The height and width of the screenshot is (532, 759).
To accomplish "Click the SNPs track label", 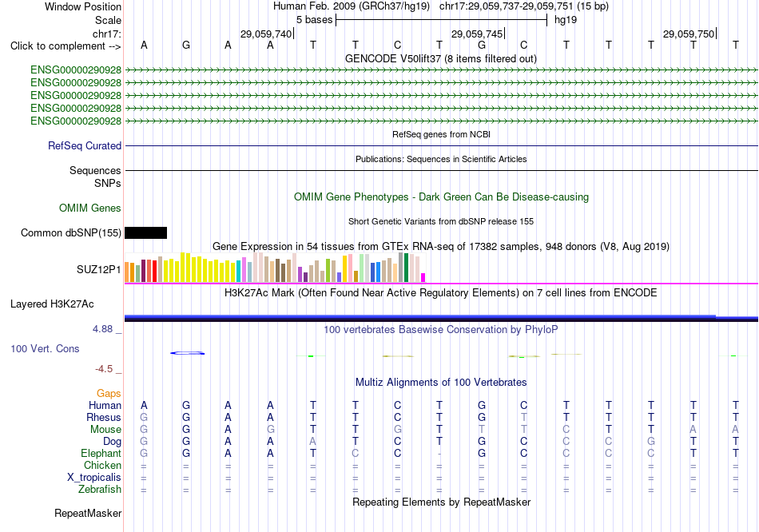I will 108,184.
